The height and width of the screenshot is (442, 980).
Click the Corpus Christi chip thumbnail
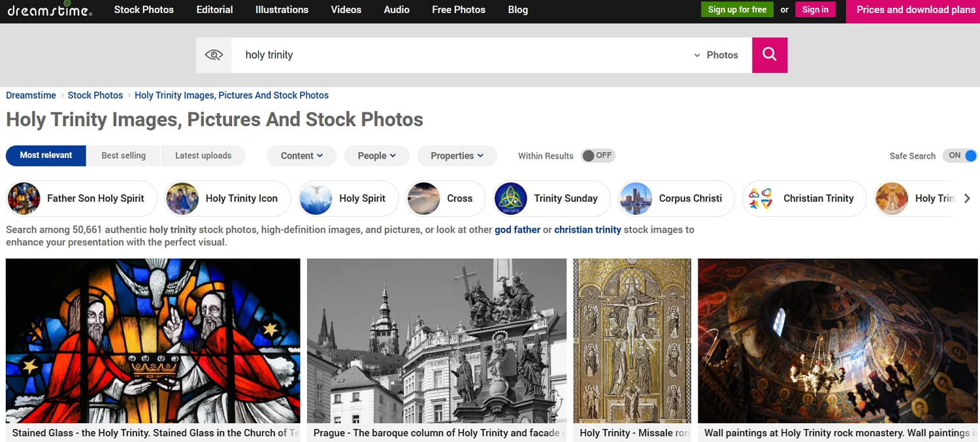tap(636, 198)
